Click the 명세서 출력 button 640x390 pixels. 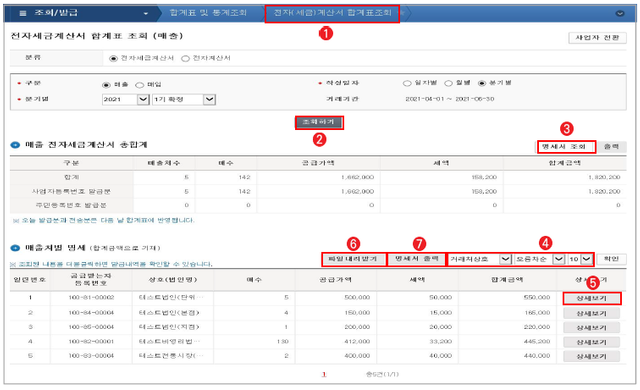coord(416,259)
